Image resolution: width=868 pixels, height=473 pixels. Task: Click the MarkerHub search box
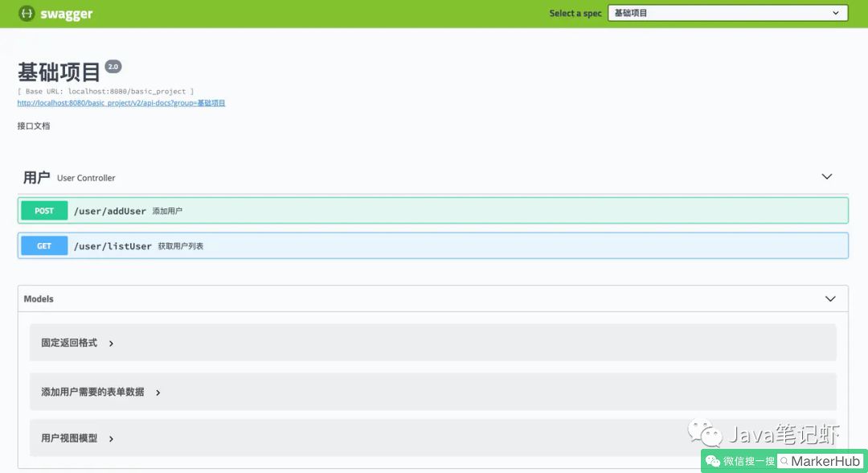click(820, 461)
